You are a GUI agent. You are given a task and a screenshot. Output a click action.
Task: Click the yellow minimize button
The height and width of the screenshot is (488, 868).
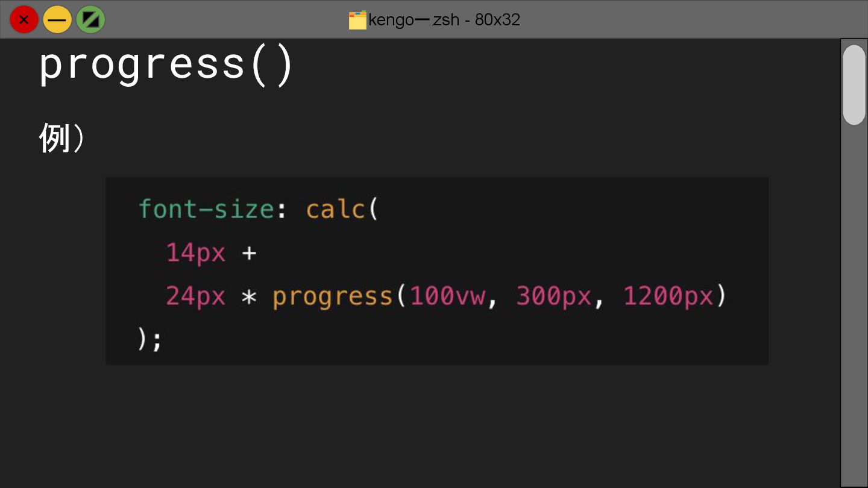(57, 19)
